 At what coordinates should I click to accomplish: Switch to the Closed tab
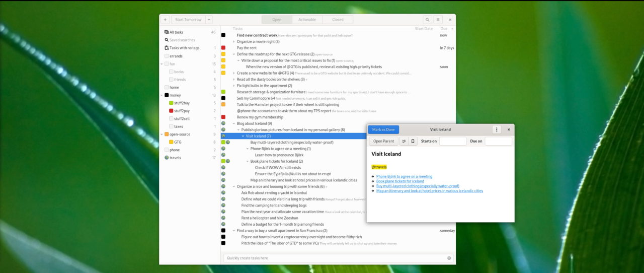pos(338,20)
